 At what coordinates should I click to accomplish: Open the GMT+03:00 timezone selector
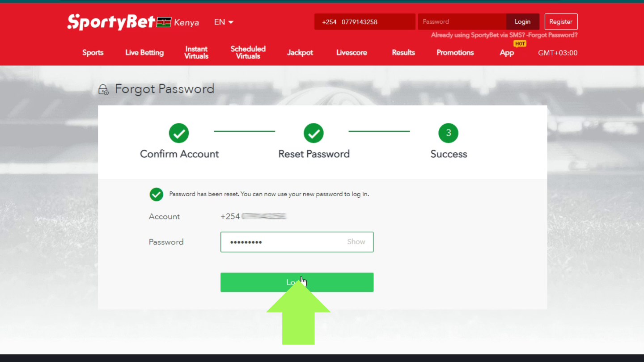pyautogui.click(x=557, y=53)
